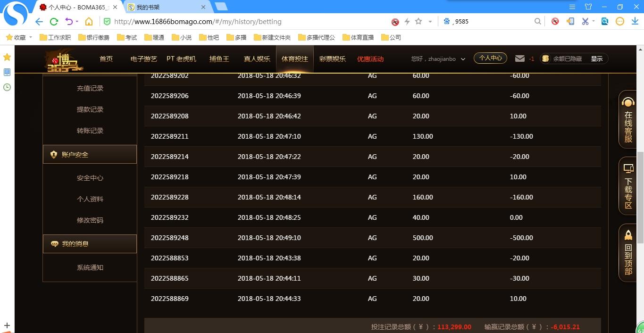Open the scissors screenshot tool
644x333 pixels.
[585, 21]
